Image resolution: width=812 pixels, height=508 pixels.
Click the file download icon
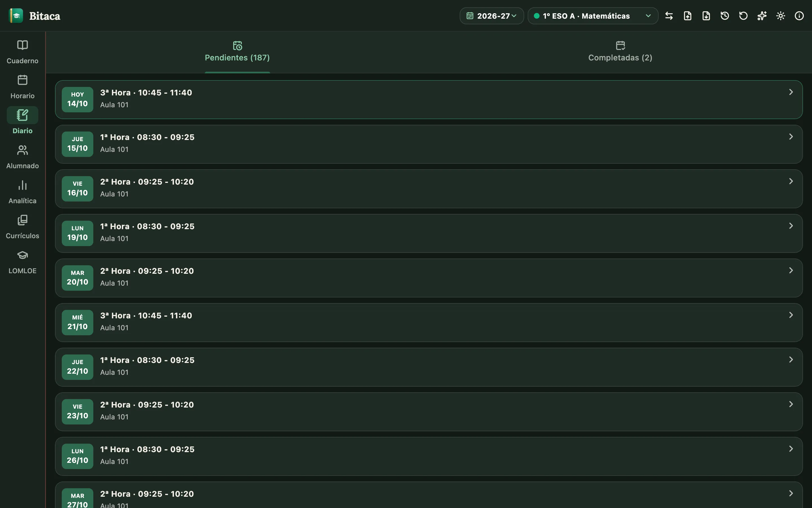pos(706,16)
